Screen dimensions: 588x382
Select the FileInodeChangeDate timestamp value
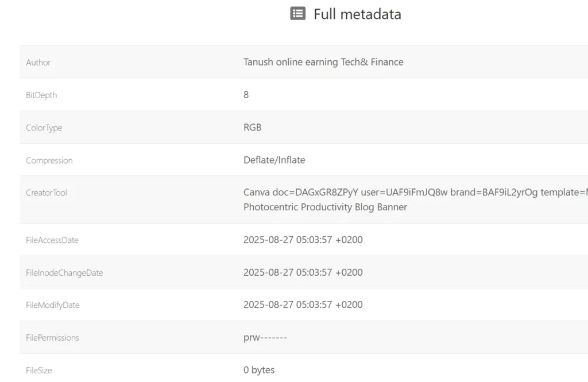[x=303, y=272]
